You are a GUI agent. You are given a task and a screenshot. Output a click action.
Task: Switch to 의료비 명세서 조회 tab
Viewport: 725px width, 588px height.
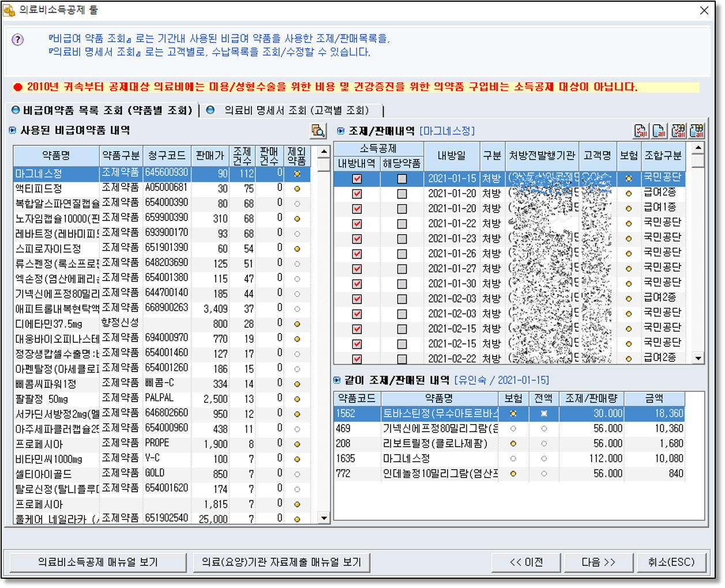pos(296,110)
